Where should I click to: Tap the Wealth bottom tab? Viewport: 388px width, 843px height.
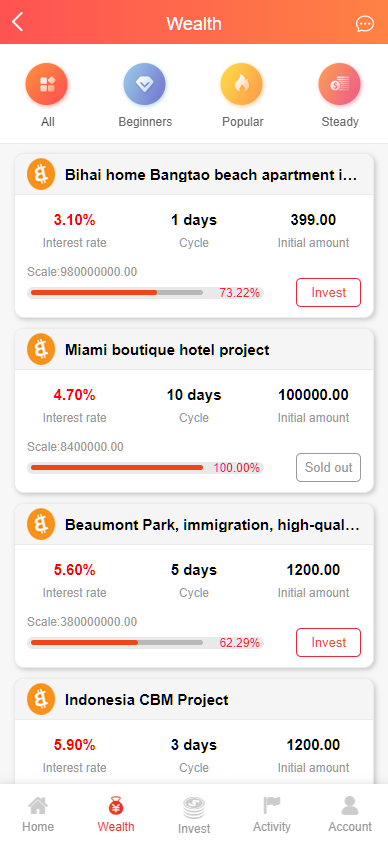click(116, 814)
